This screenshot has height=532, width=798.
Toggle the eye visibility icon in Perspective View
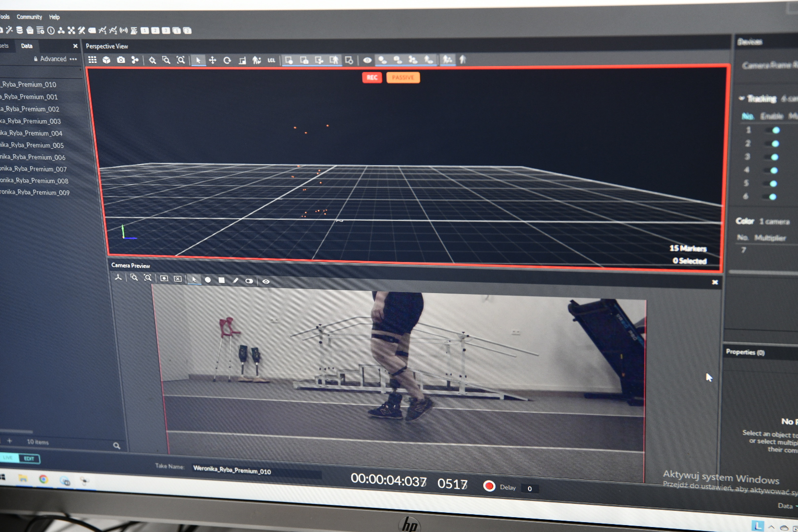(367, 60)
